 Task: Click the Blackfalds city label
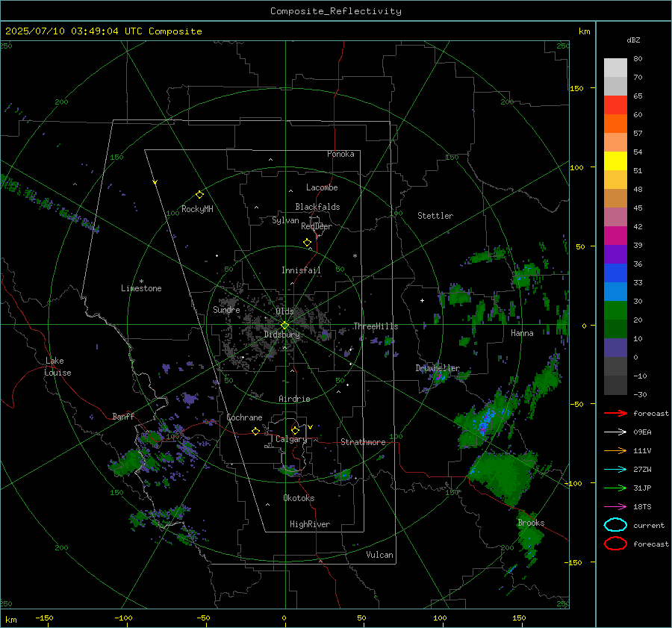tap(317, 207)
